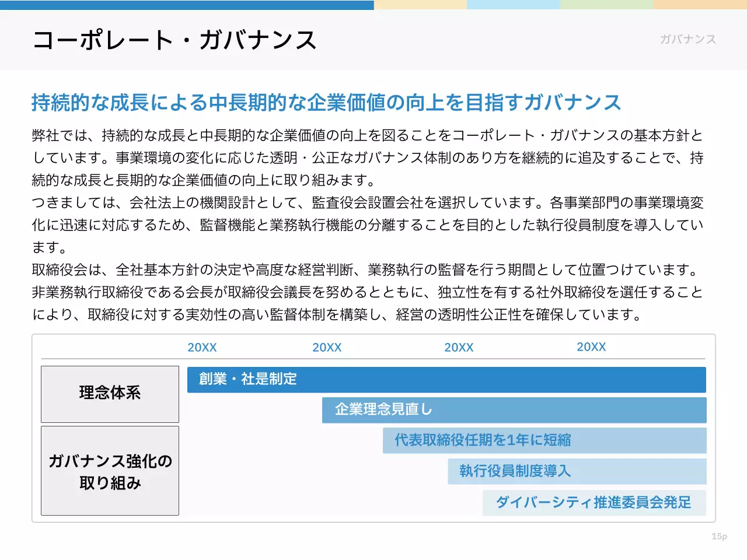747x560 pixels.
Task: Click the second 20XX year label
Action: click(x=327, y=347)
